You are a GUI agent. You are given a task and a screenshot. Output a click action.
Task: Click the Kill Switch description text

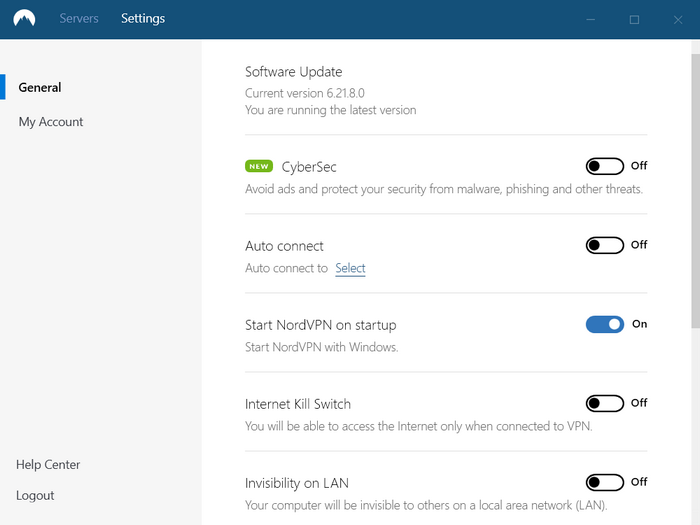pos(419,426)
